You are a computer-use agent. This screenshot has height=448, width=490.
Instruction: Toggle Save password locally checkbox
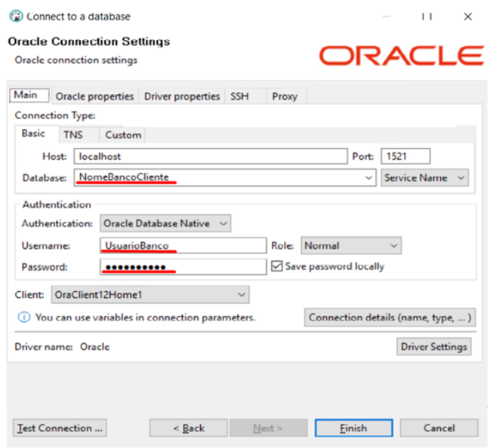tap(277, 266)
